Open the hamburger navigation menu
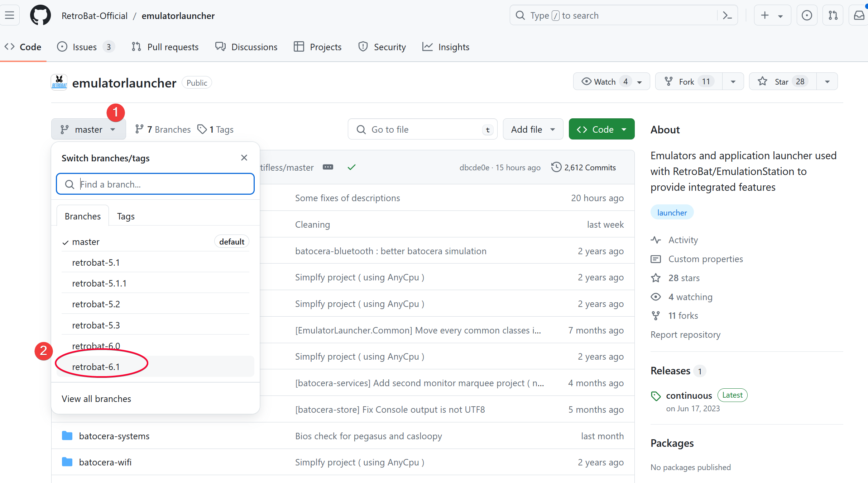The width and height of the screenshot is (868, 483). click(x=10, y=15)
